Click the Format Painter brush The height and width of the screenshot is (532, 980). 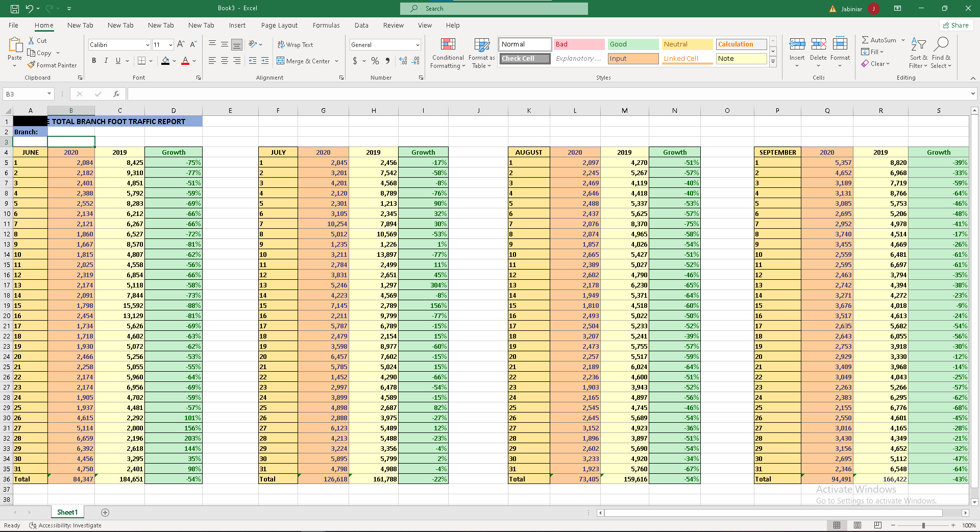pos(31,65)
